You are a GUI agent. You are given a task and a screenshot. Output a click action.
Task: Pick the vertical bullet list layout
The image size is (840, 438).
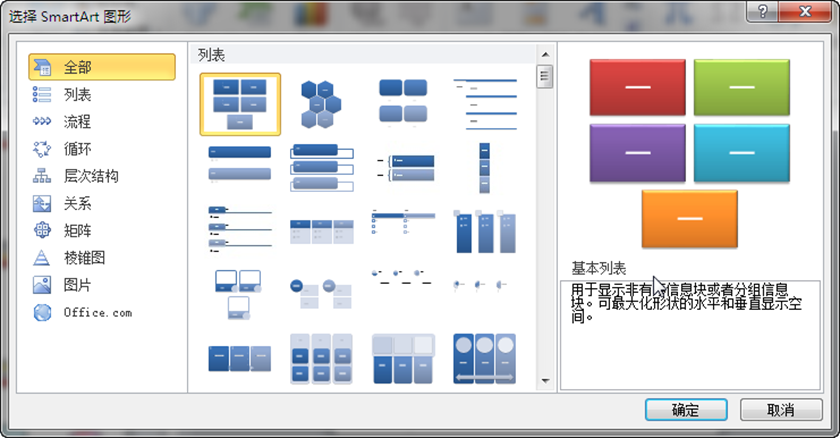coord(239,165)
